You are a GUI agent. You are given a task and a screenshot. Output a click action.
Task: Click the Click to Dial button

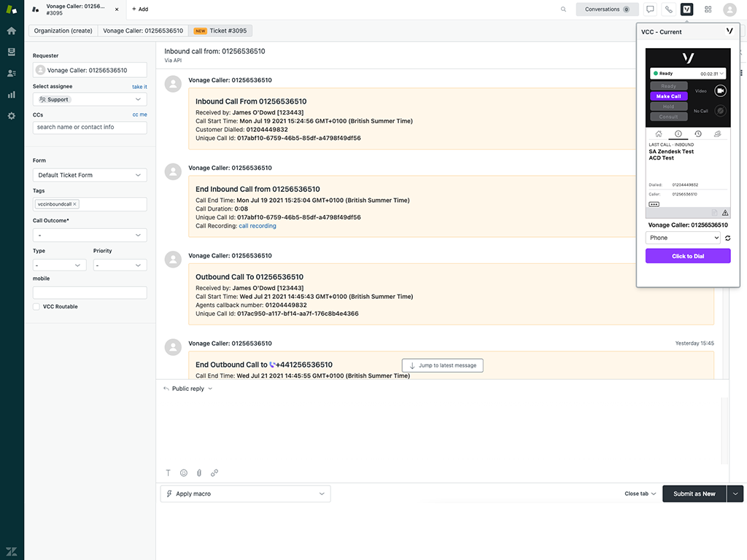(x=688, y=256)
